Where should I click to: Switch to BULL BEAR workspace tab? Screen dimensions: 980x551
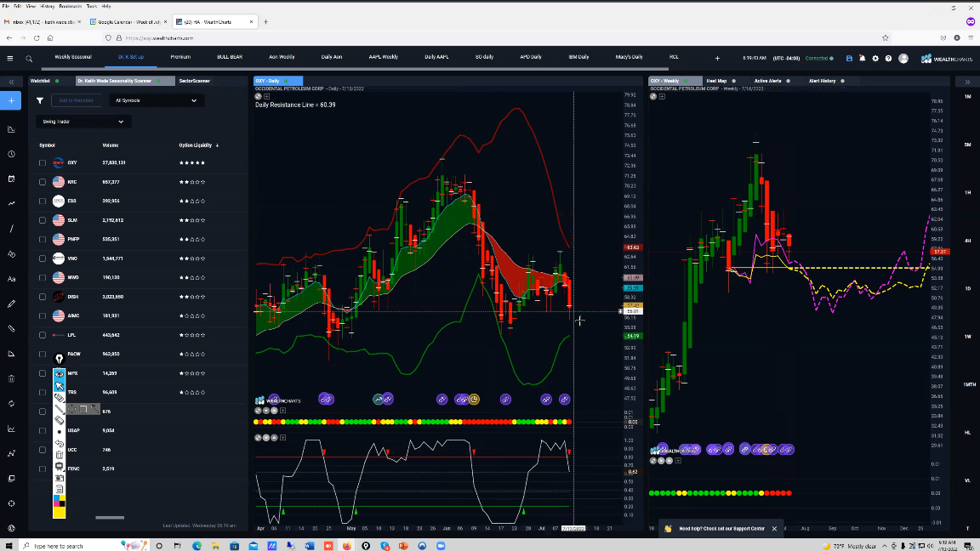(x=230, y=57)
